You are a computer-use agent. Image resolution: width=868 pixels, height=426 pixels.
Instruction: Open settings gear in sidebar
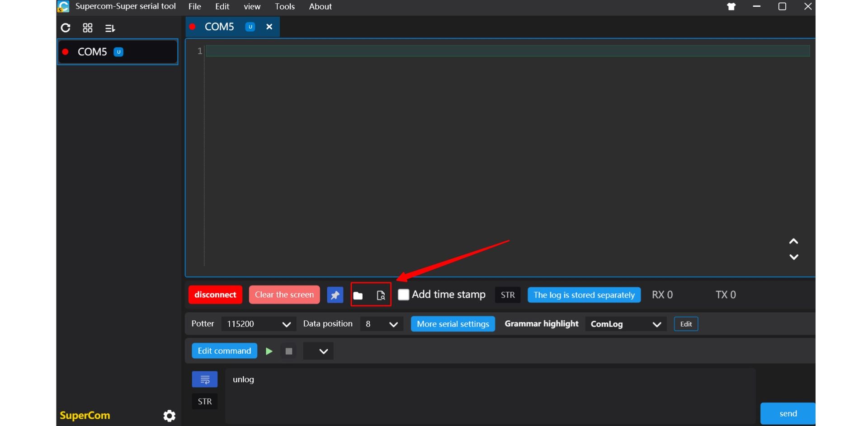click(169, 416)
